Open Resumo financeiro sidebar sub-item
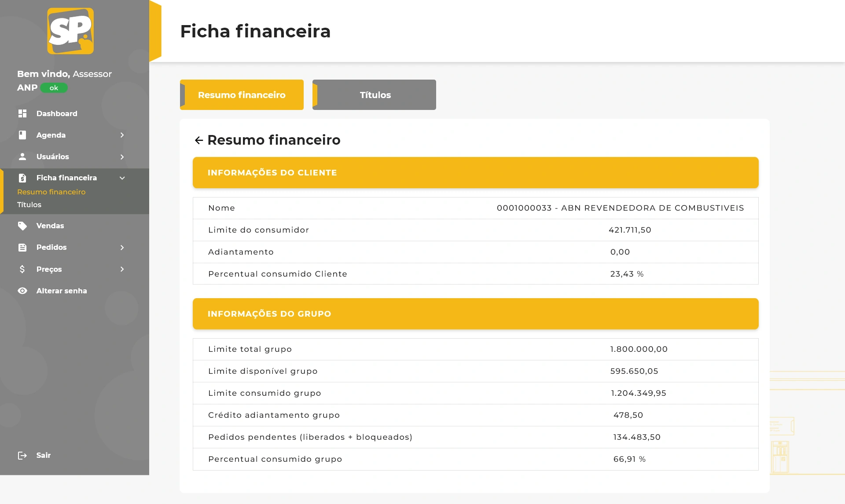Screen dimensions: 845x504 point(51,192)
